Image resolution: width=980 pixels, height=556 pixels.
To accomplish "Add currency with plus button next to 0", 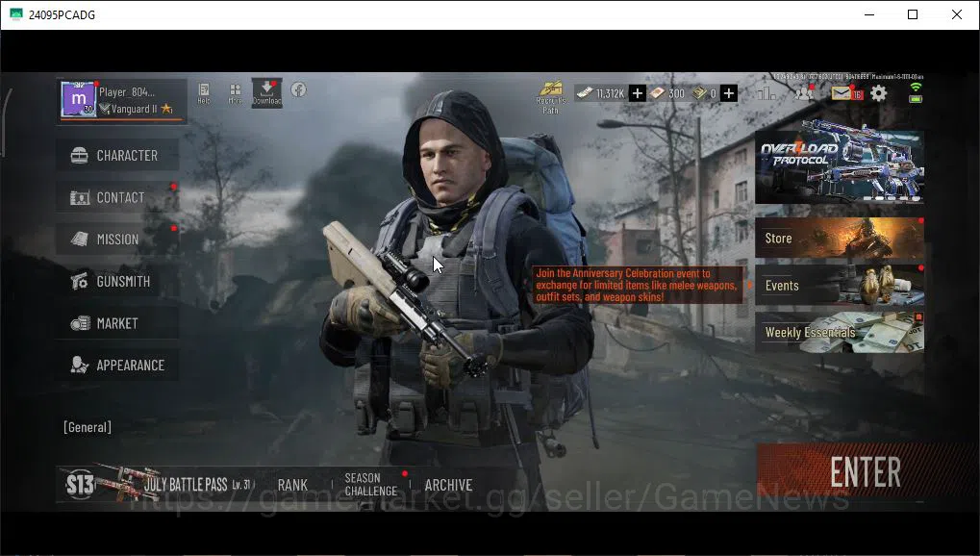I will (x=729, y=93).
